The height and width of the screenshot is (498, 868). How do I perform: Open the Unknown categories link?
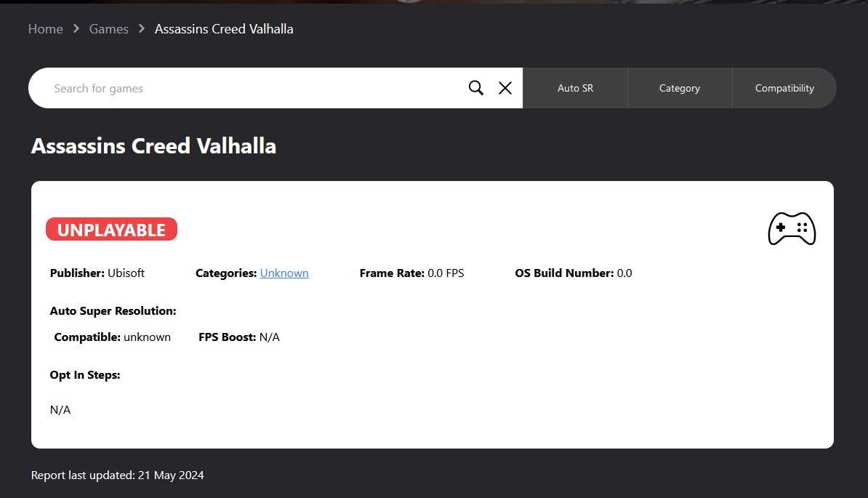click(x=284, y=273)
